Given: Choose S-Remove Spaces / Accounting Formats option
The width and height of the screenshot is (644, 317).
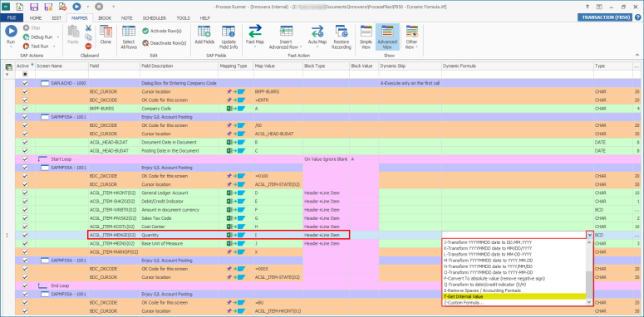Looking at the screenshot, I should (x=514, y=290).
